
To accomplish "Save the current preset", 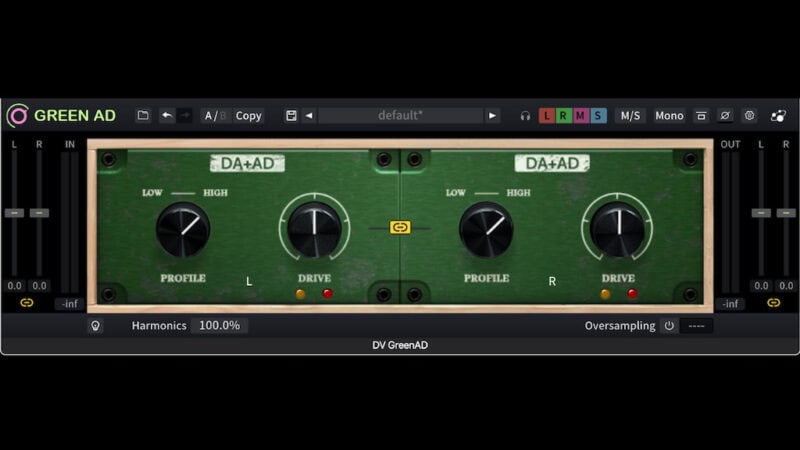I will click(x=291, y=116).
